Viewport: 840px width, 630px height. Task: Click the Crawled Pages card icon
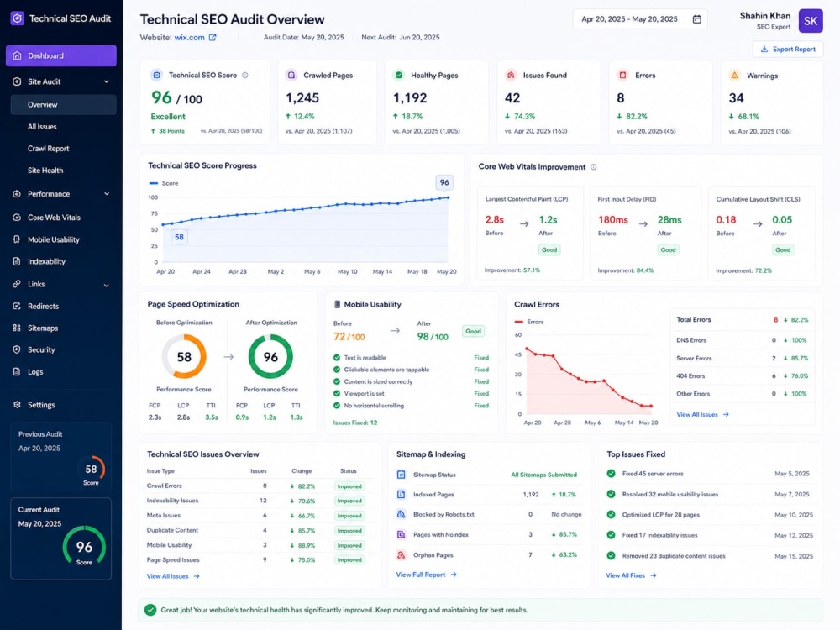[x=291, y=76]
